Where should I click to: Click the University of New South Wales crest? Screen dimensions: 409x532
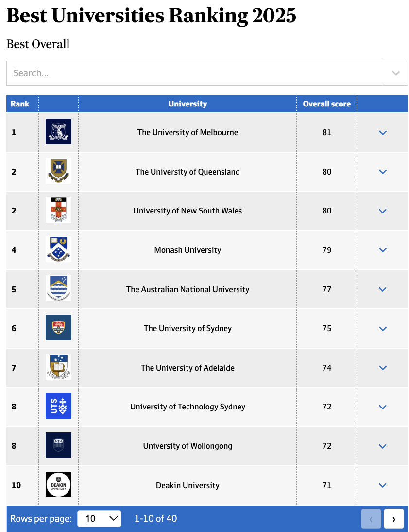(x=58, y=210)
